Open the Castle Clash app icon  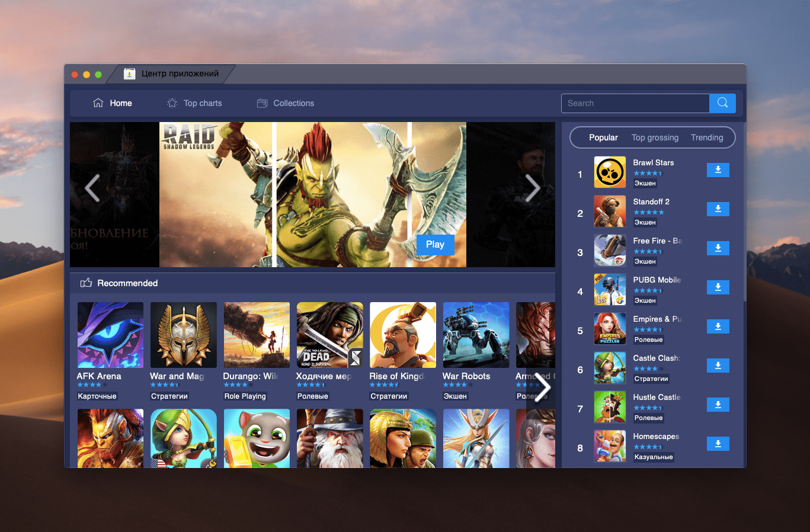(x=610, y=368)
